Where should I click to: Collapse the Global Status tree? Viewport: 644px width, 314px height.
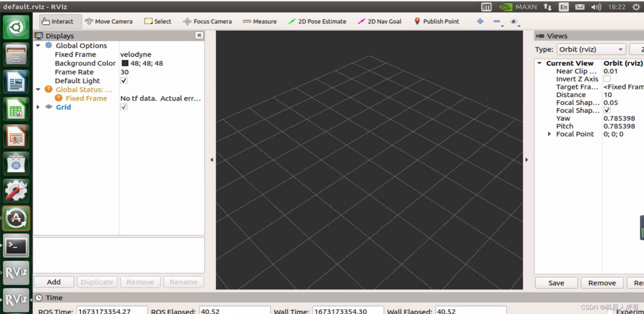tap(38, 89)
